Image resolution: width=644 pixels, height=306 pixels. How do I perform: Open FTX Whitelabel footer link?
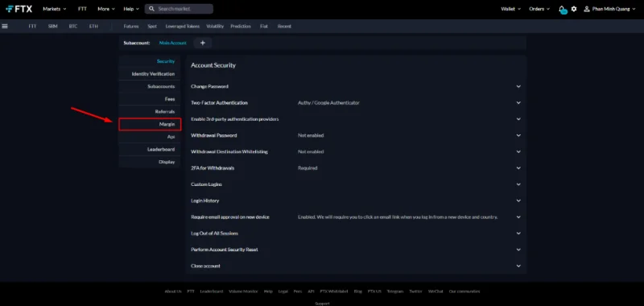[x=334, y=292]
